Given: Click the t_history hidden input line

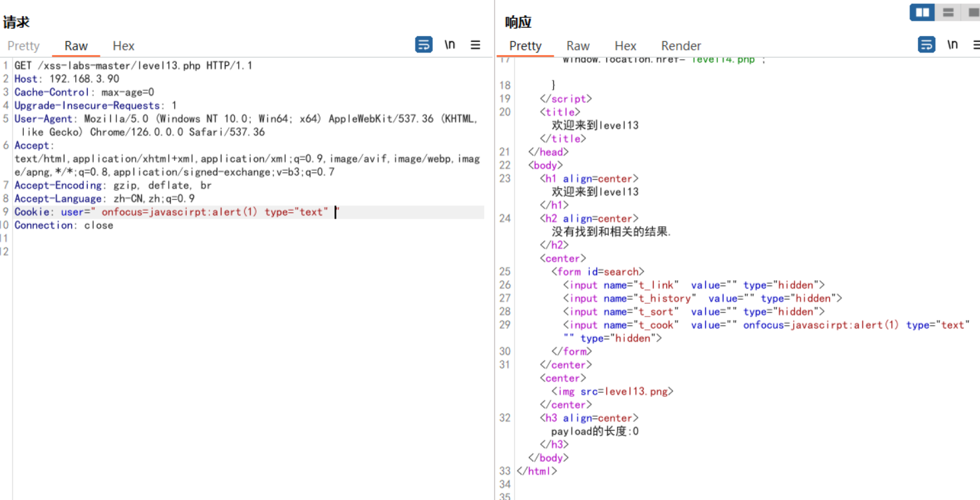Looking at the screenshot, I should [702, 299].
